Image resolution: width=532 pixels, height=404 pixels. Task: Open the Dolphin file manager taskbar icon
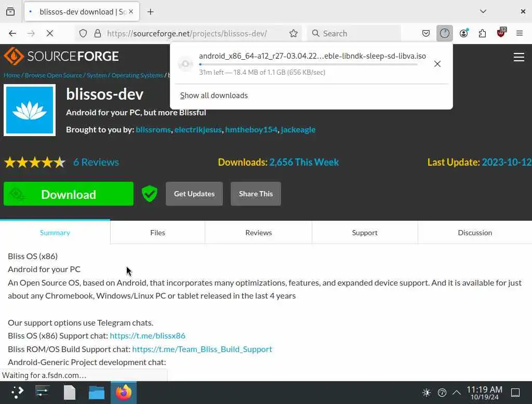pyautogui.click(x=96, y=393)
